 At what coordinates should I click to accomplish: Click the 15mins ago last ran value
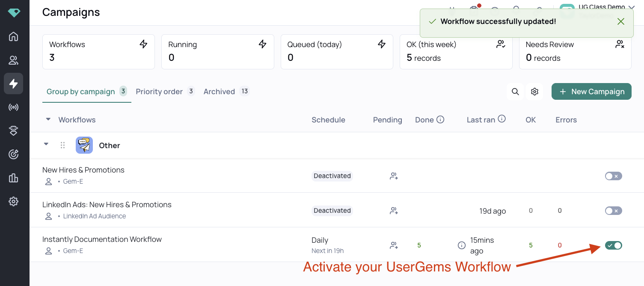tap(482, 245)
